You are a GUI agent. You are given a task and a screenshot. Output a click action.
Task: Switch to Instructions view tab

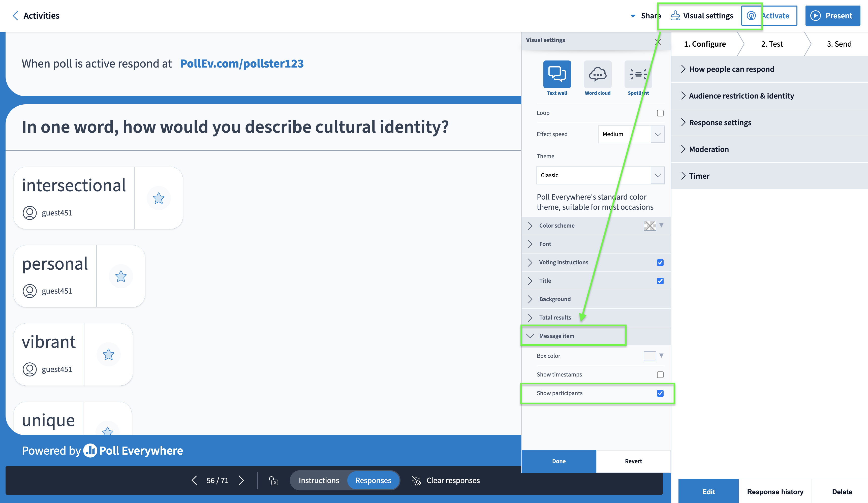pos(319,481)
